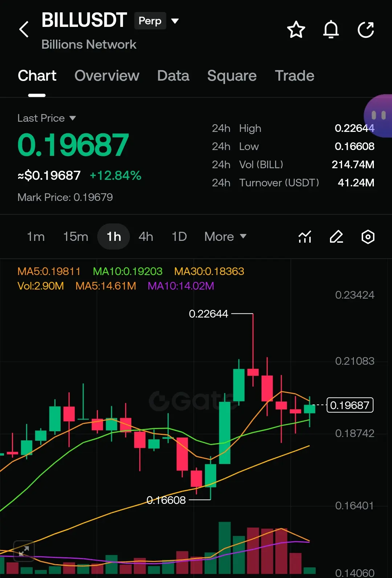Image resolution: width=392 pixels, height=578 pixels.
Task: Select the 1h timeframe
Action: coord(114,237)
